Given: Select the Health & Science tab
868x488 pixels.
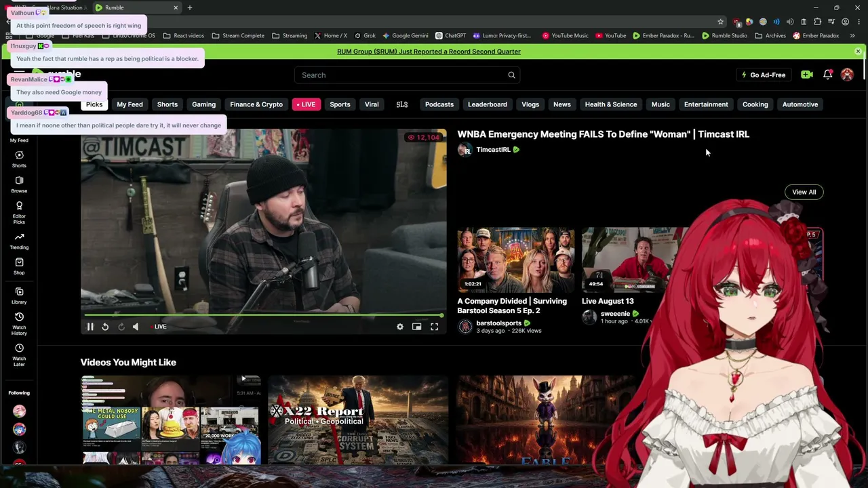Looking at the screenshot, I should tap(611, 104).
